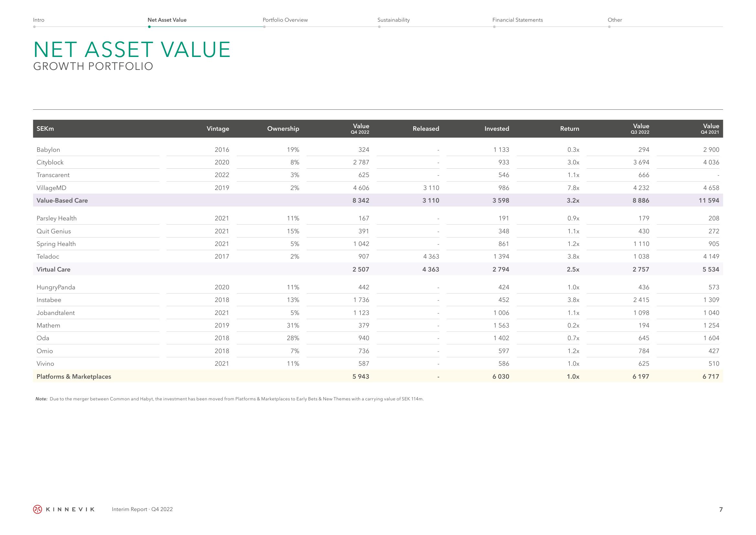Click Babylon's Q4 2022 value 324
The image size is (756, 535).
(x=364, y=150)
